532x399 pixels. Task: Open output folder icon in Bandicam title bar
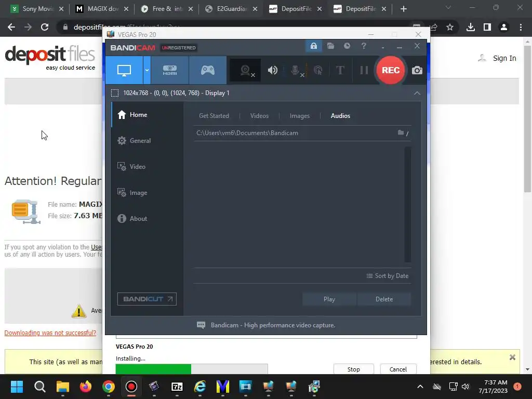330,46
